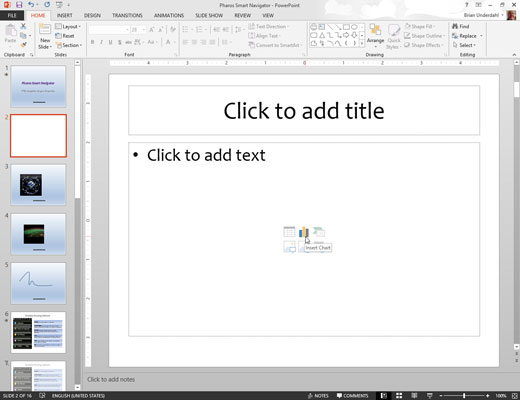The height and width of the screenshot is (400, 520).
Task: Click the Save icon in Quick Access Toolbar
Action: pos(19,5)
